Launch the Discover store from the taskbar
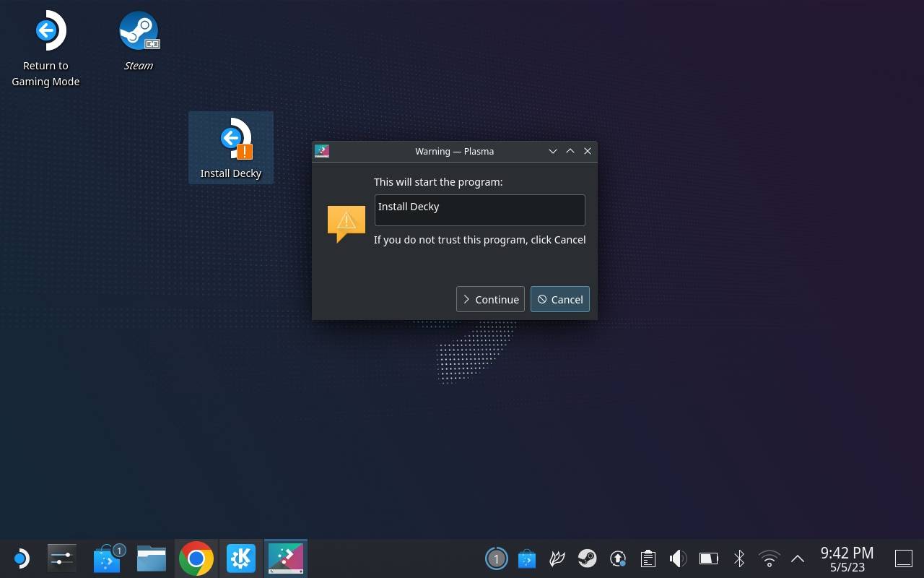The height and width of the screenshot is (578, 924). (107, 558)
